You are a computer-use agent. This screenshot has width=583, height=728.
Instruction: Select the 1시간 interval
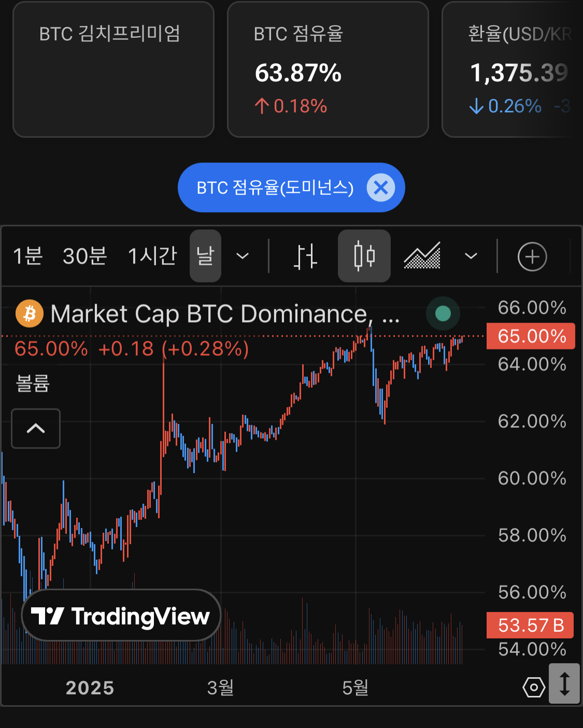(x=152, y=256)
